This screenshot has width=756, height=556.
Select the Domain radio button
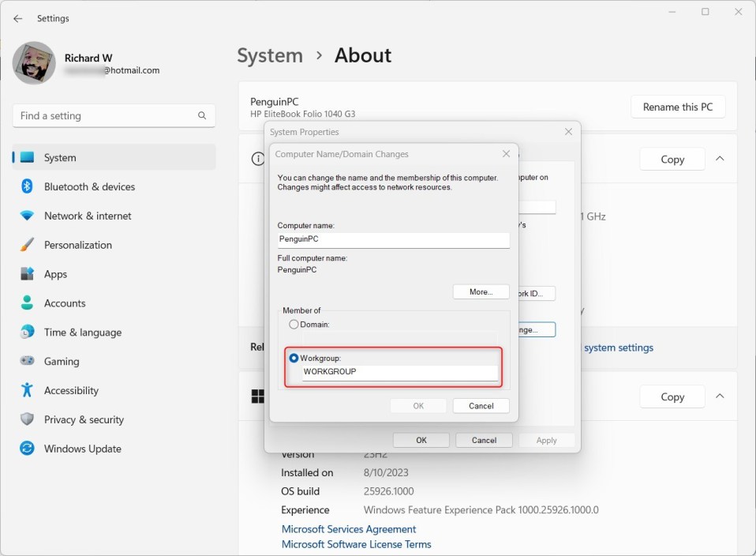pyautogui.click(x=294, y=325)
